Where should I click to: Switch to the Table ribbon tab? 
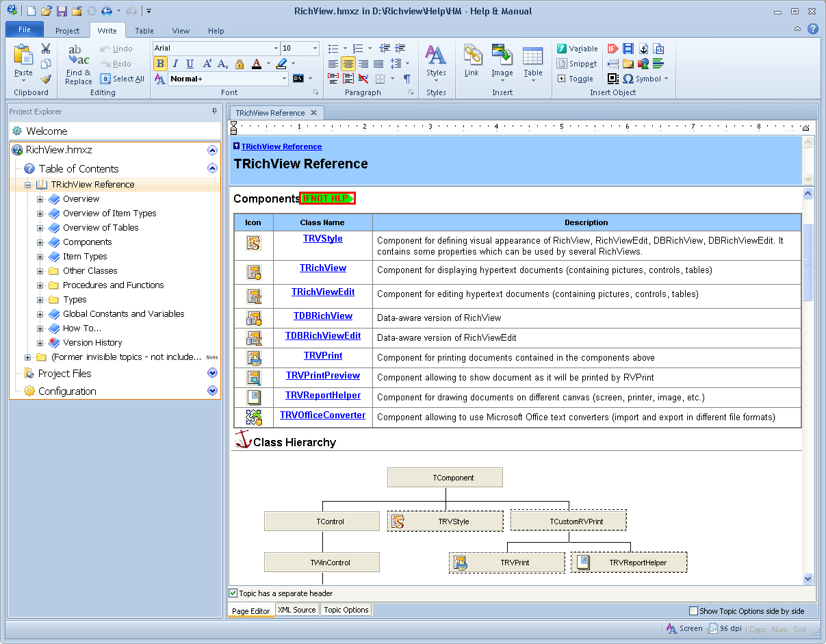144,31
